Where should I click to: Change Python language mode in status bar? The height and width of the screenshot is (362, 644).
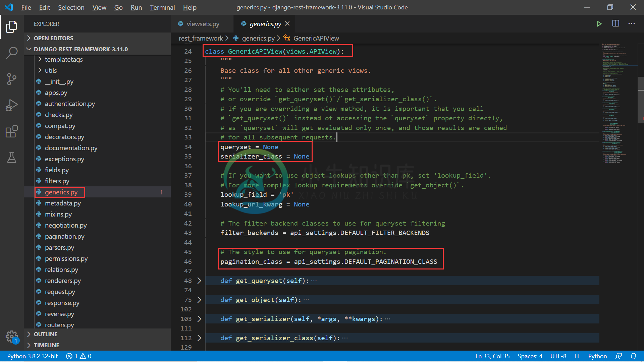(597, 356)
